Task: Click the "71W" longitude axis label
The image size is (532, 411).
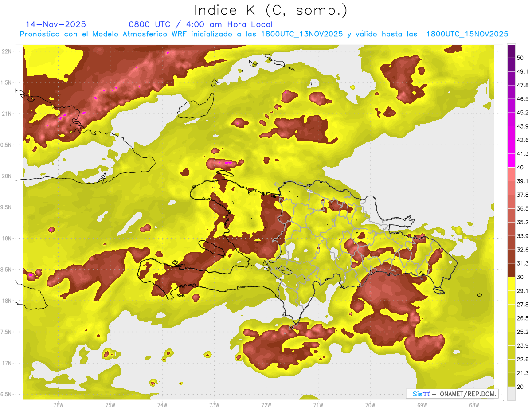Action: (x=318, y=405)
